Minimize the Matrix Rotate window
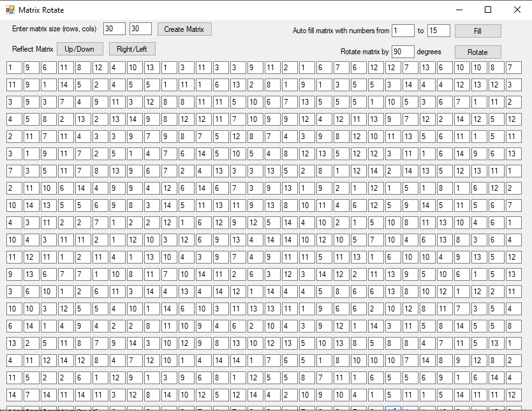Image resolution: width=532 pixels, height=411 pixels. pyautogui.click(x=459, y=10)
